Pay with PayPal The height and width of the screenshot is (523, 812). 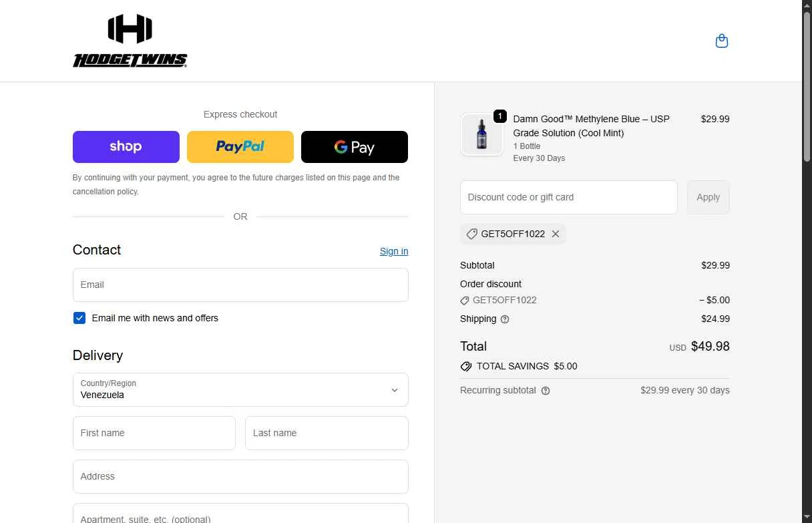pyautogui.click(x=240, y=147)
